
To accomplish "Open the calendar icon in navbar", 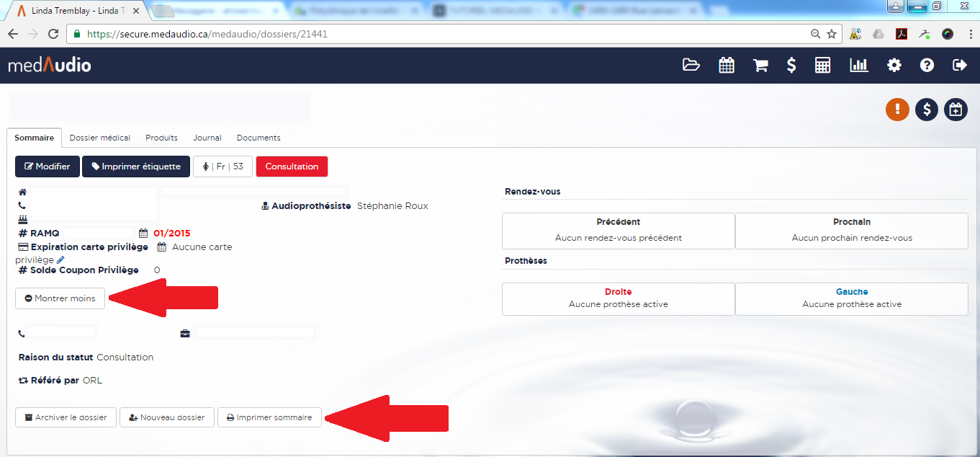I will (727, 66).
